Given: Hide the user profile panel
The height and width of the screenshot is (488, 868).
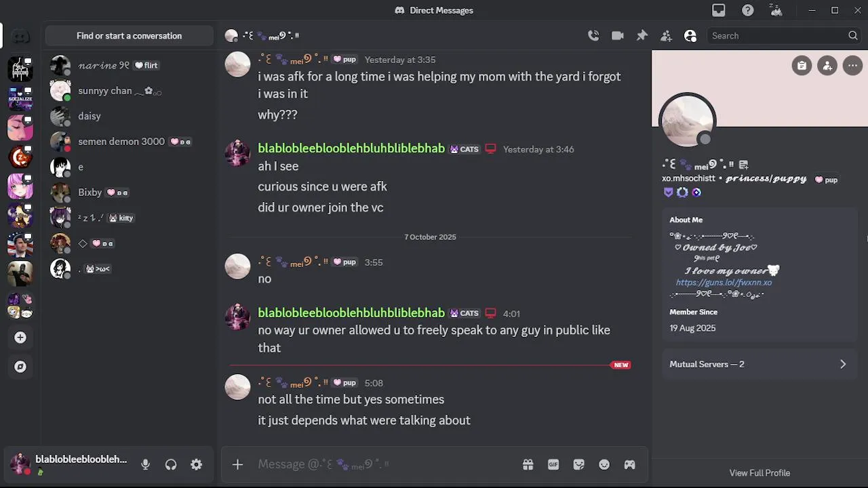Looking at the screenshot, I should pyautogui.click(x=690, y=36).
